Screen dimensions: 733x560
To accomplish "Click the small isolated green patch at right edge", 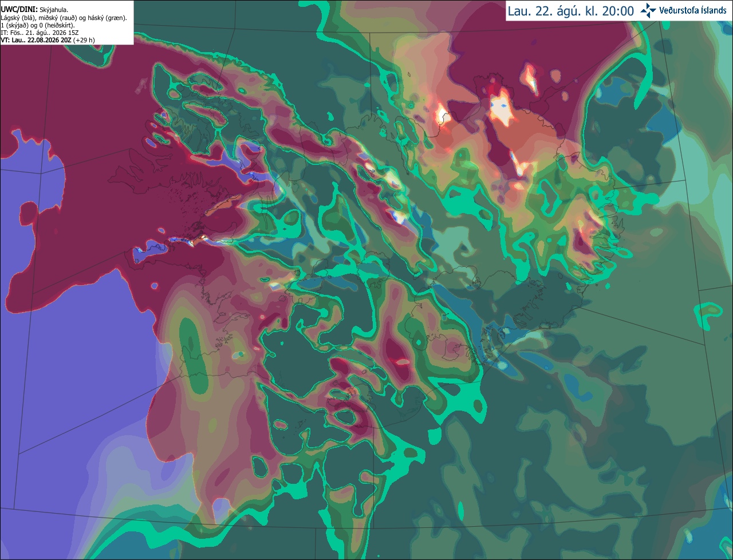I will (709, 313).
